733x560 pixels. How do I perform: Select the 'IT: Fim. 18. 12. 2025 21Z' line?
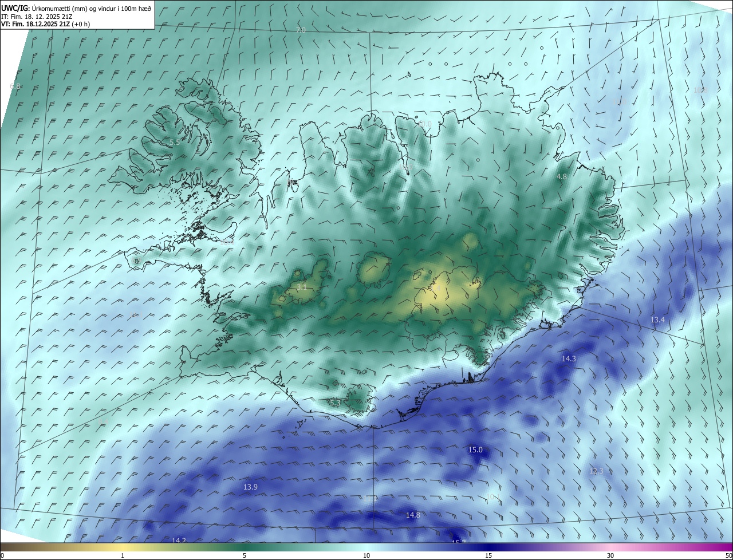(37, 16)
